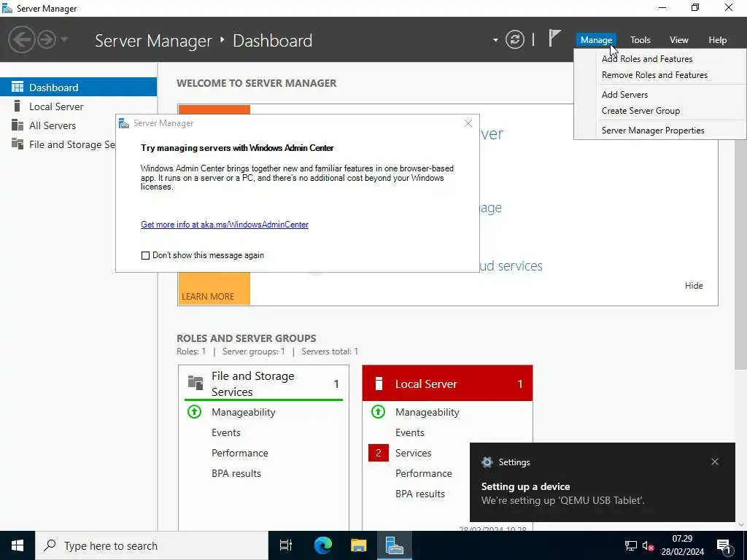The image size is (747, 560).
Task: Click Local Server tile server icon
Action: 379,384
